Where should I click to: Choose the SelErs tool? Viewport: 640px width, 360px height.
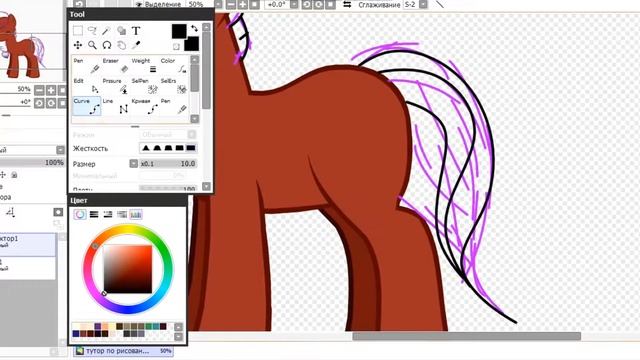(174, 86)
